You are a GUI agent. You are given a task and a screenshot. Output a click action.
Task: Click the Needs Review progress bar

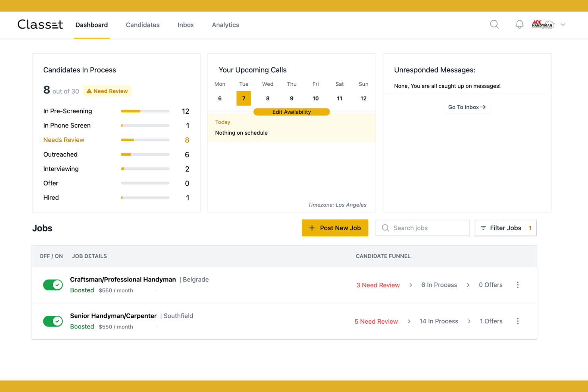tap(145, 140)
